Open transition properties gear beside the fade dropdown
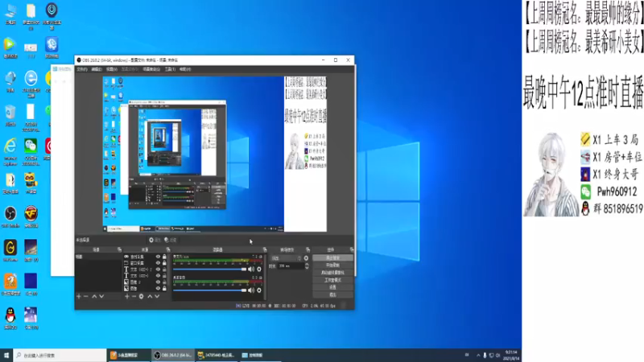 (306, 258)
